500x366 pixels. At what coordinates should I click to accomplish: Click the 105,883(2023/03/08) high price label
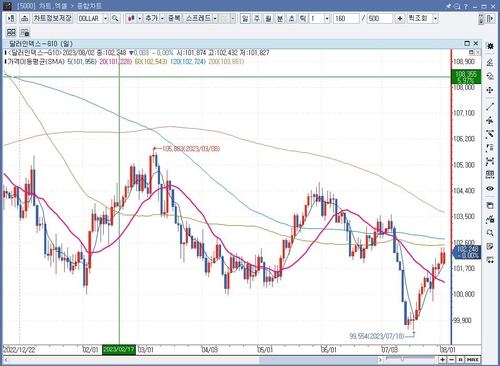pyautogui.click(x=191, y=149)
